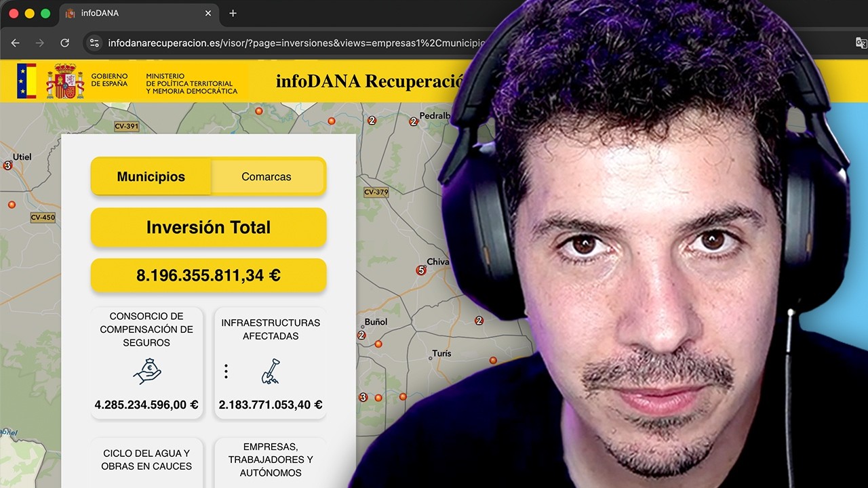Click the browser back arrow

(x=16, y=43)
